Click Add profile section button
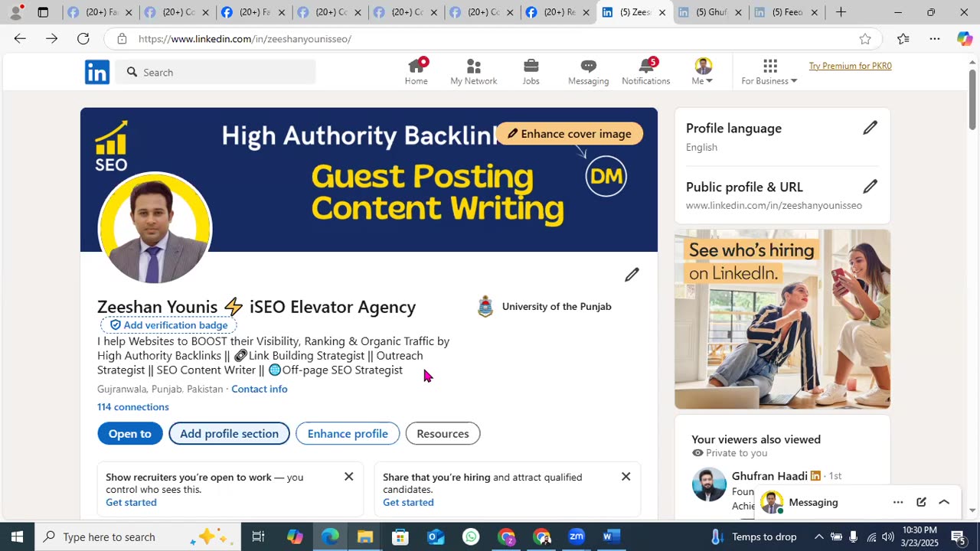 click(x=229, y=433)
